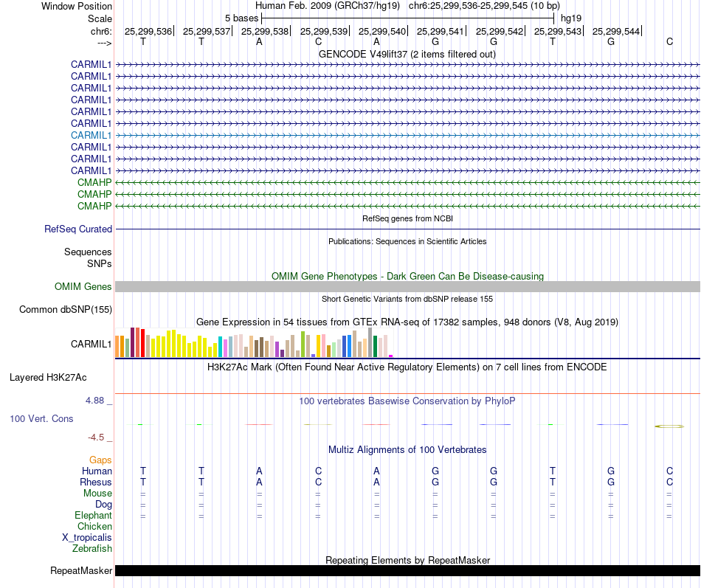701x588 pixels.
Task: Click the 'Scale' track label
Action: tap(100, 18)
